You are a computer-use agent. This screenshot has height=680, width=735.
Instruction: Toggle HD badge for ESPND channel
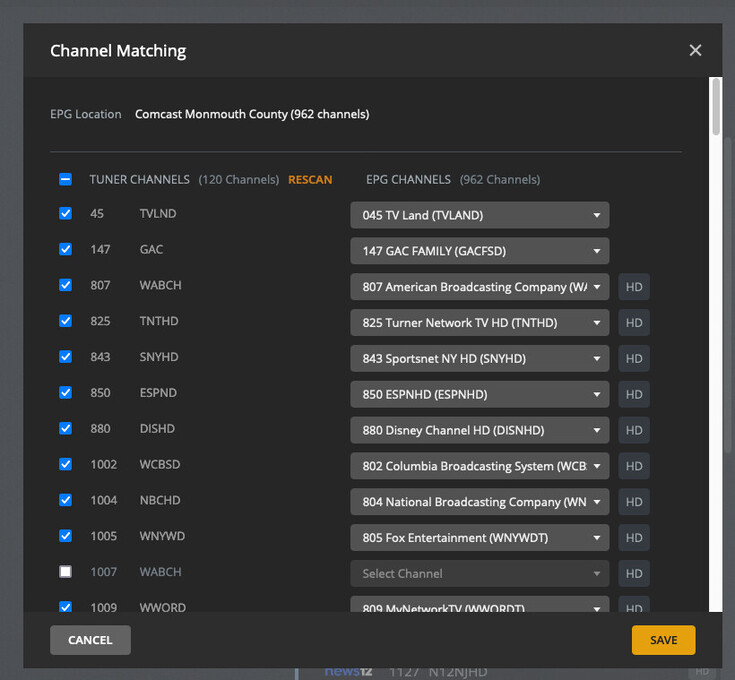coord(634,395)
